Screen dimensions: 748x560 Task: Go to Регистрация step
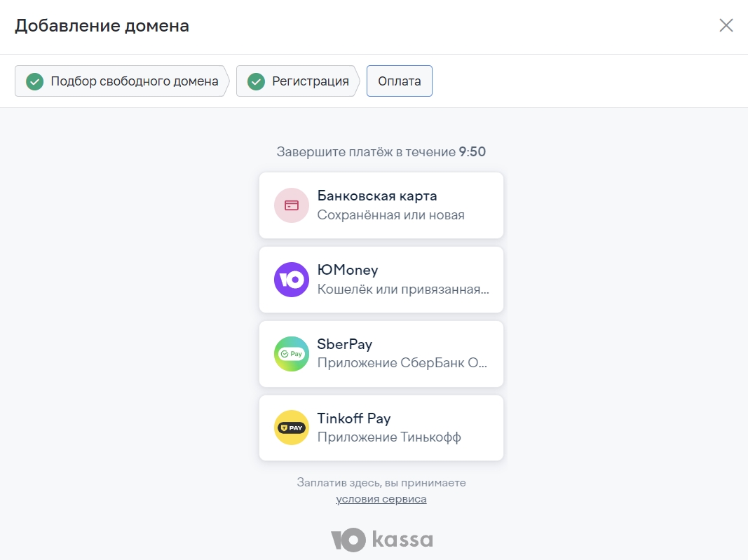point(298,81)
